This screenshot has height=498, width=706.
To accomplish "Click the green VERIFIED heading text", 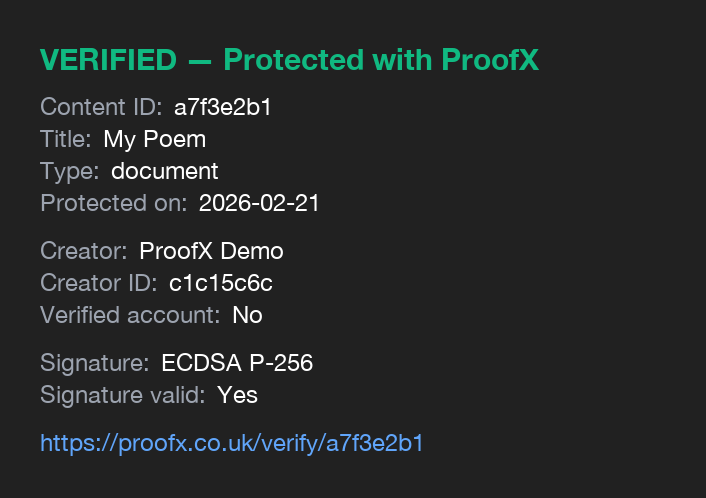I will coord(289,60).
